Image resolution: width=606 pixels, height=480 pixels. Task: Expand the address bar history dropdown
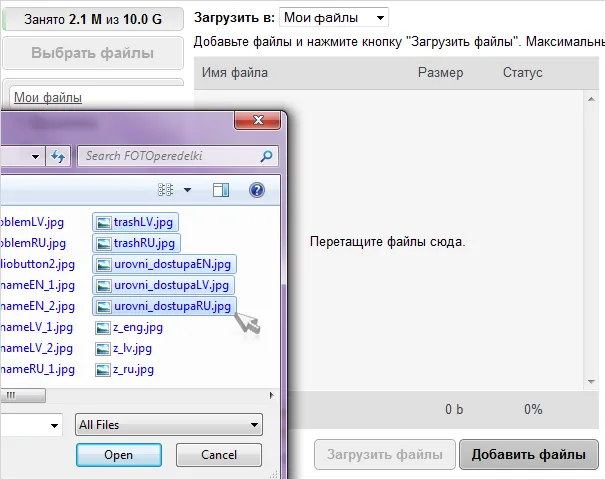(x=36, y=157)
